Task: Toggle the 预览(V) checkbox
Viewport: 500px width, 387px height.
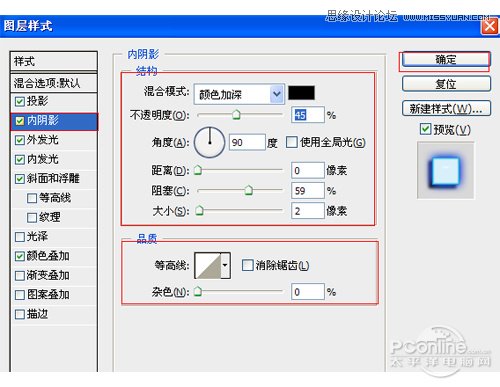Action: point(425,129)
